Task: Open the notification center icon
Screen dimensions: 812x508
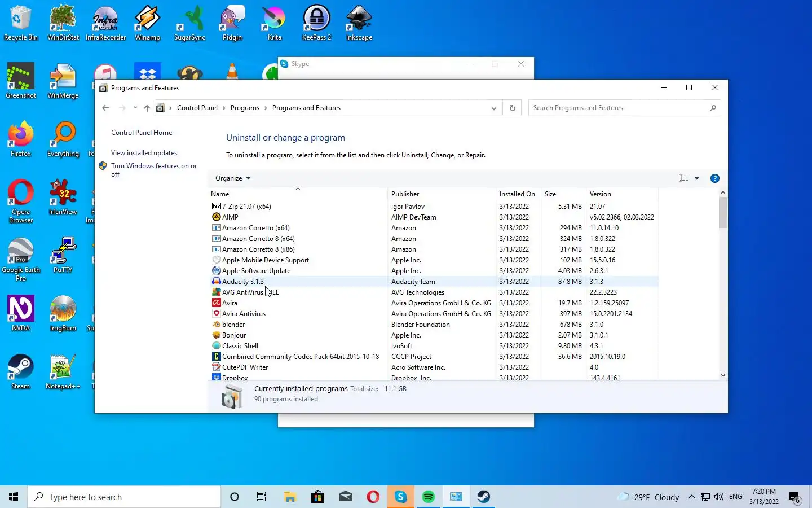Action: [x=795, y=497]
